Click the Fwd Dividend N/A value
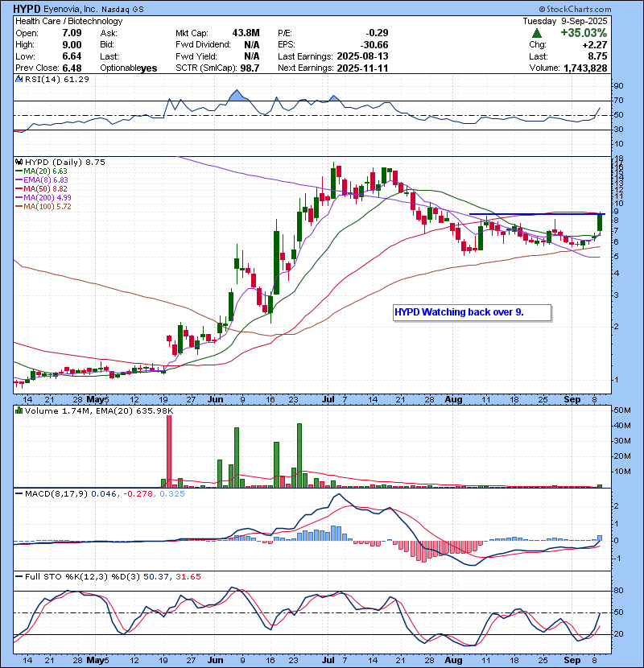The height and width of the screenshot is (668, 644). (x=252, y=45)
